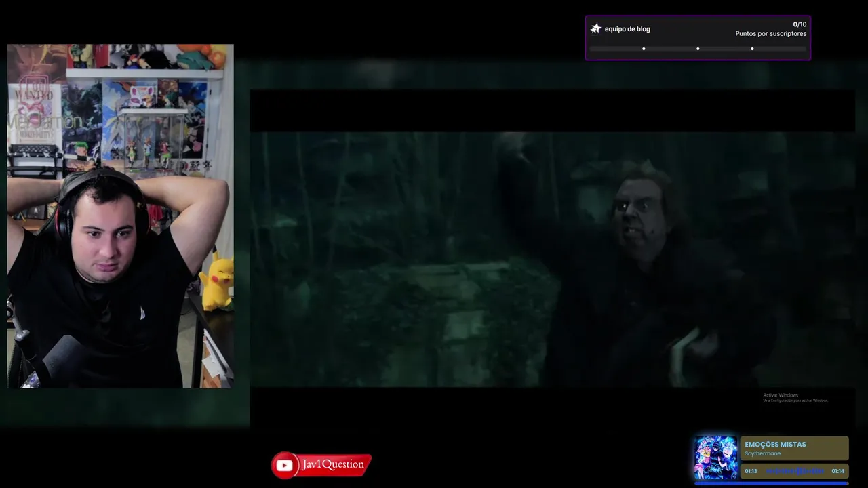Click the blue song progress bar under the album art

pos(772,483)
